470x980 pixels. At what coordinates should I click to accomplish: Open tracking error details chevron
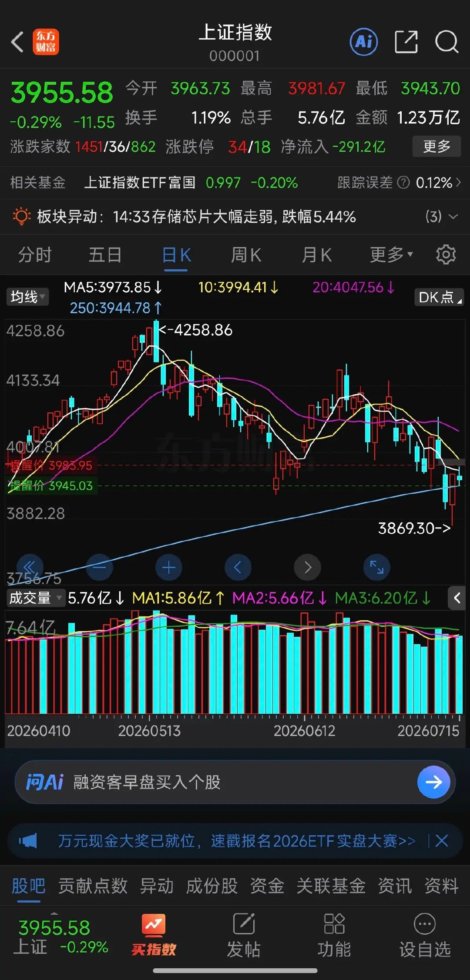click(x=458, y=182)
